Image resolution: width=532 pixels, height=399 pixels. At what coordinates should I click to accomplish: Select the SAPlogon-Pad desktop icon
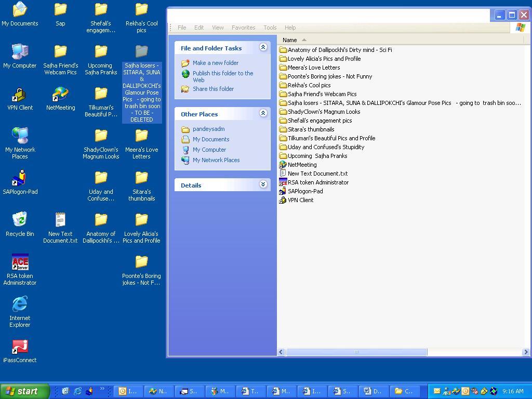pos(20,179)
